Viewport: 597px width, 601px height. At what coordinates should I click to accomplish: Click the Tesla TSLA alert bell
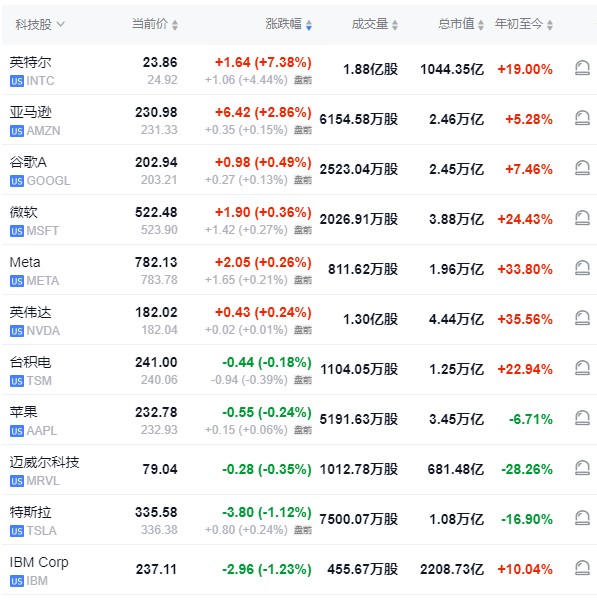click(582, 518)
